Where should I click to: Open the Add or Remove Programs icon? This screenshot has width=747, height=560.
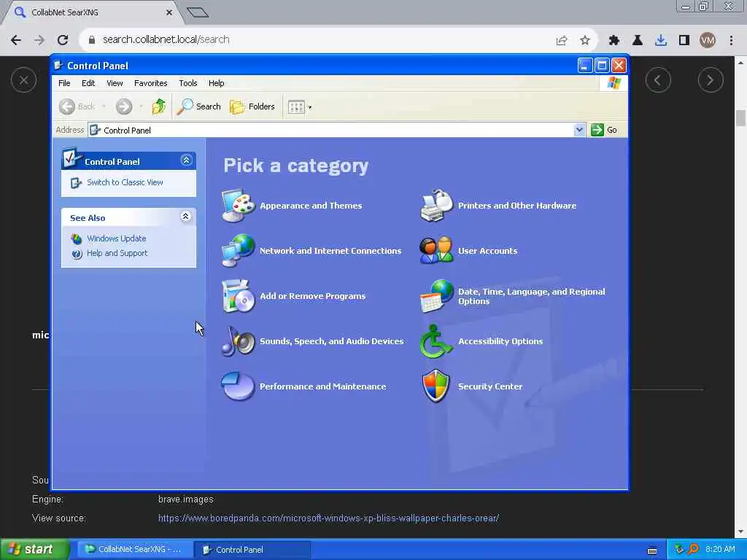[x=239, y=296]
